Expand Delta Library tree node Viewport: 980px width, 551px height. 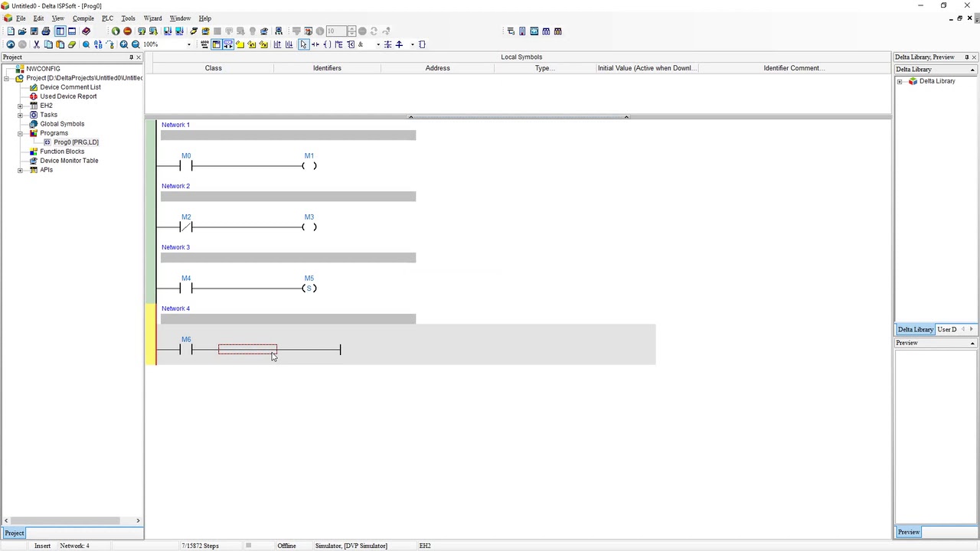coord(900,81)
